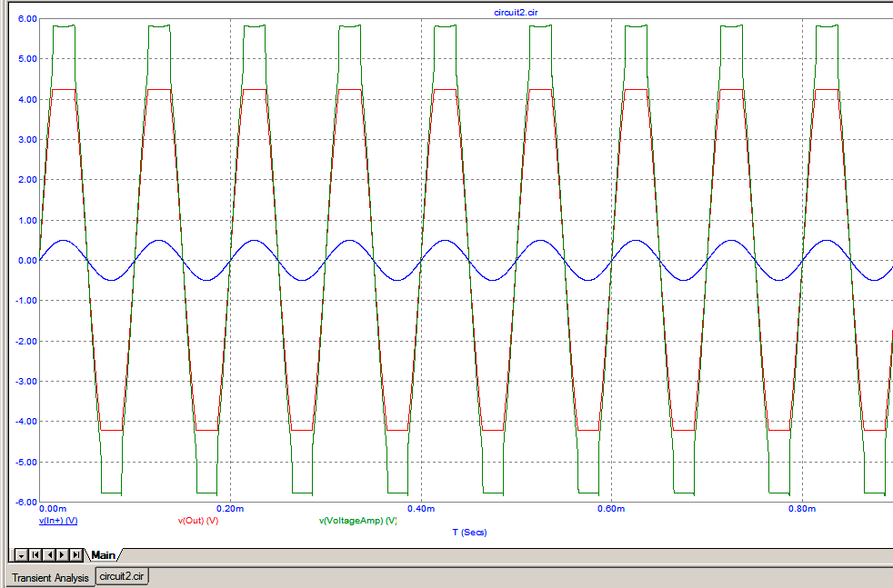The height and width of the screenshot is (588, 893).
Task: Open the page list dropdown arrow
Action: [x=21, y=555]
